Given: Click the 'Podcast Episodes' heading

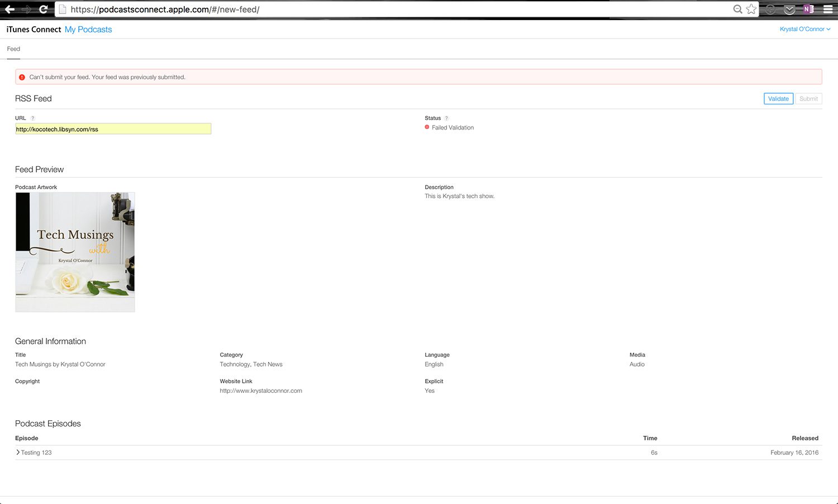Looking at the screenshot, I should click(48, 424).
